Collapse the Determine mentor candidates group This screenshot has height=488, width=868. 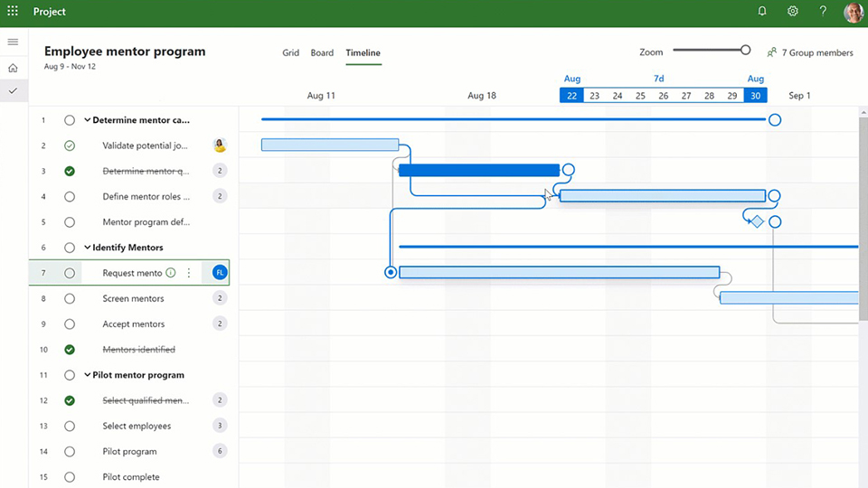tap(88, 120)
